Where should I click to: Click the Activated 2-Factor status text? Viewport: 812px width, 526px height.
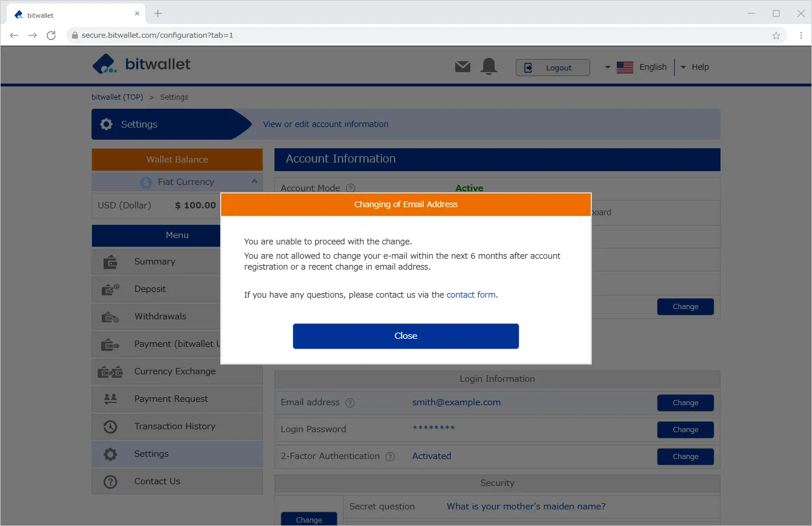click(432, 456)
